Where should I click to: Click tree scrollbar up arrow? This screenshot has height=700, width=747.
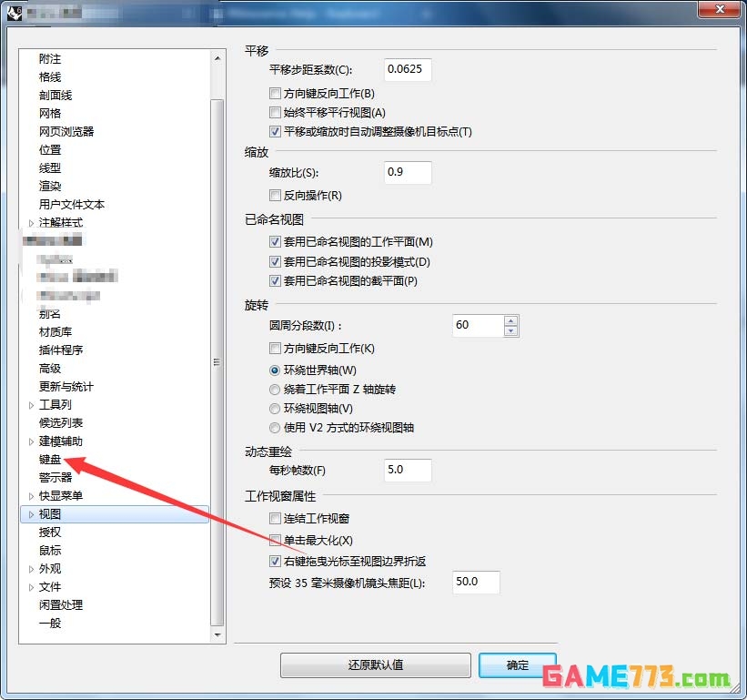tap(217, 58)
